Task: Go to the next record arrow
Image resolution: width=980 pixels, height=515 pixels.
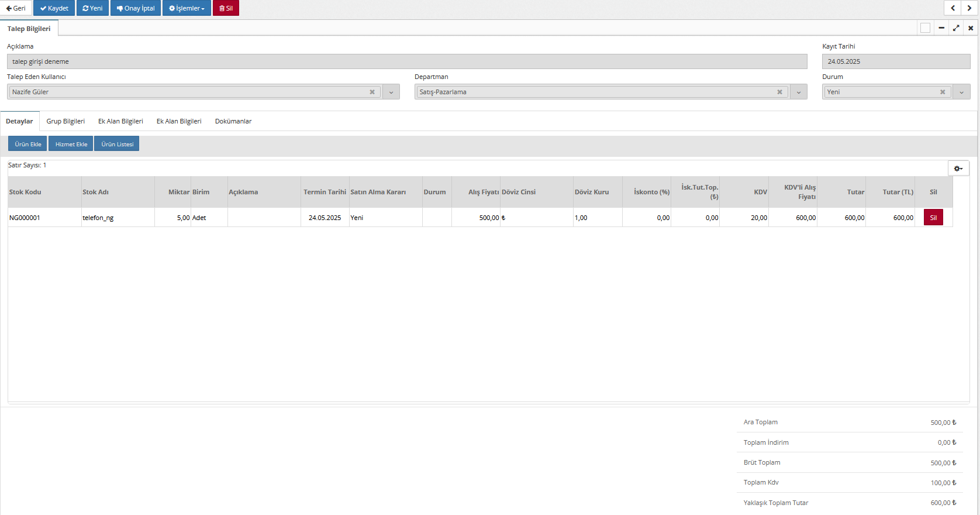Action: pos(969,8)
